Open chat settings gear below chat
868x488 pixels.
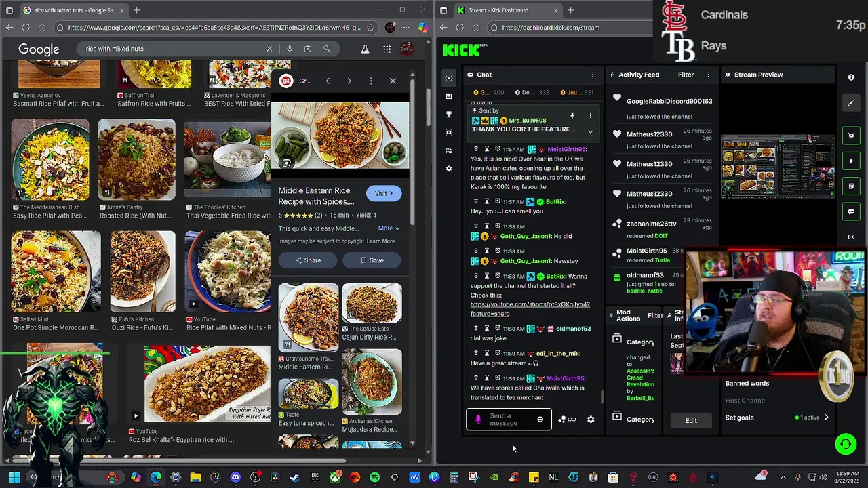point(591,420)
